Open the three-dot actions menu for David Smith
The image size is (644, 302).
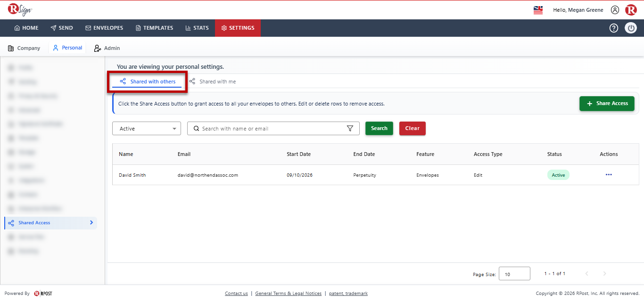(x=609, y=175)
